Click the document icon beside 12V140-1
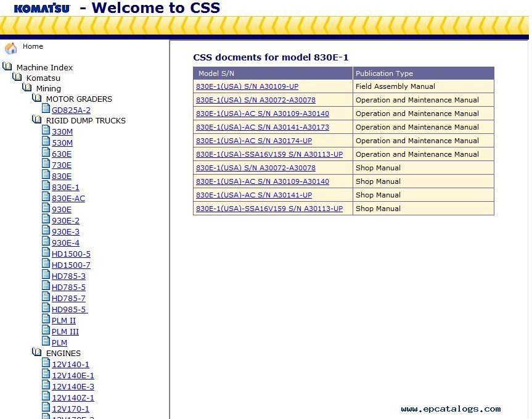532x419 pixels. 46,363
